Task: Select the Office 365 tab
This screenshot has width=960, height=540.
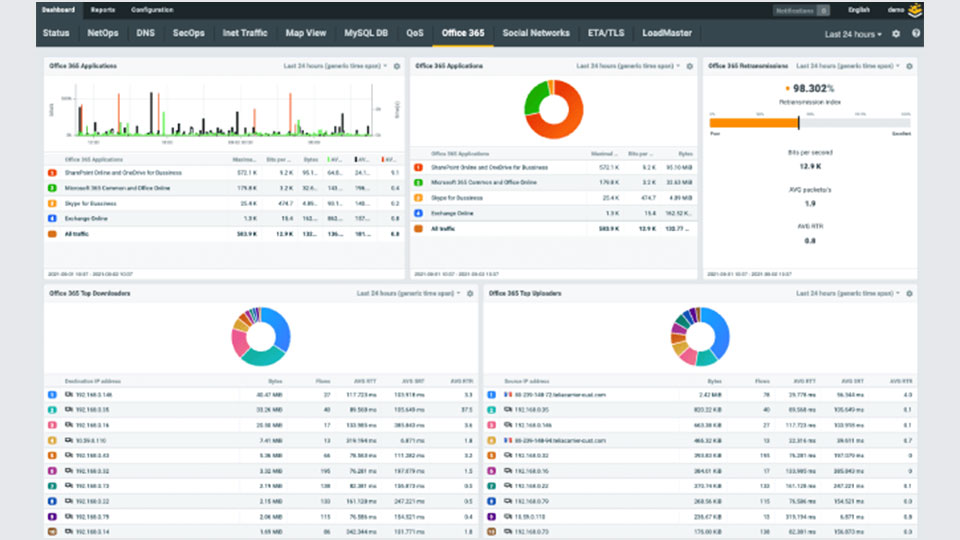Action: tap(463, 33)
